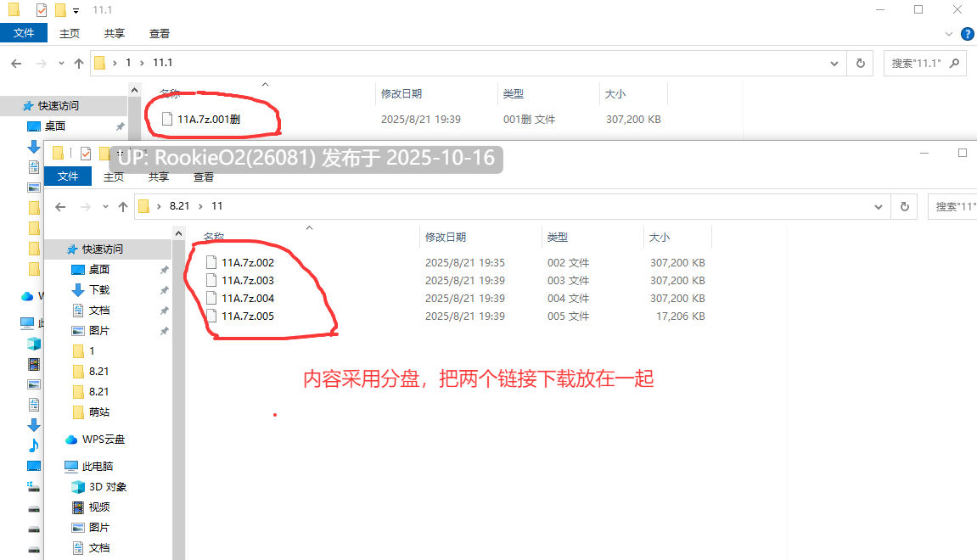Expand address history dropdown in front 11 window
This screenshot has width=977, height=560.
coord(879,207)
